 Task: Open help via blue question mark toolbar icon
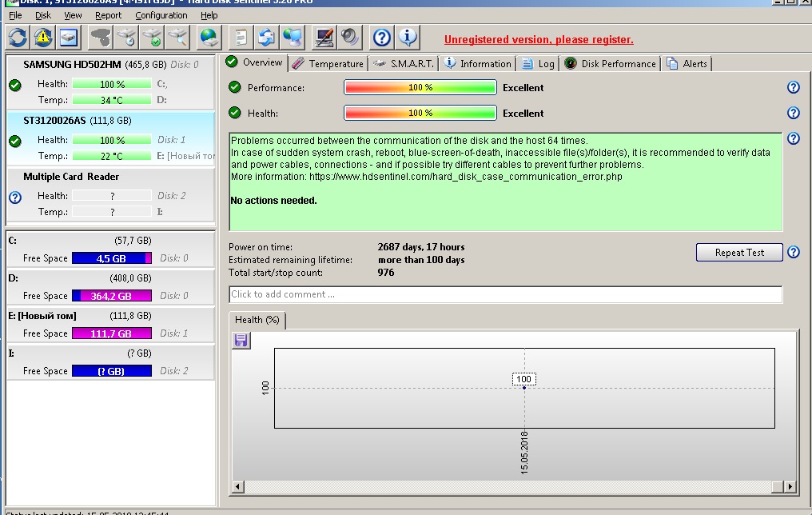click(x=382, y=37)
